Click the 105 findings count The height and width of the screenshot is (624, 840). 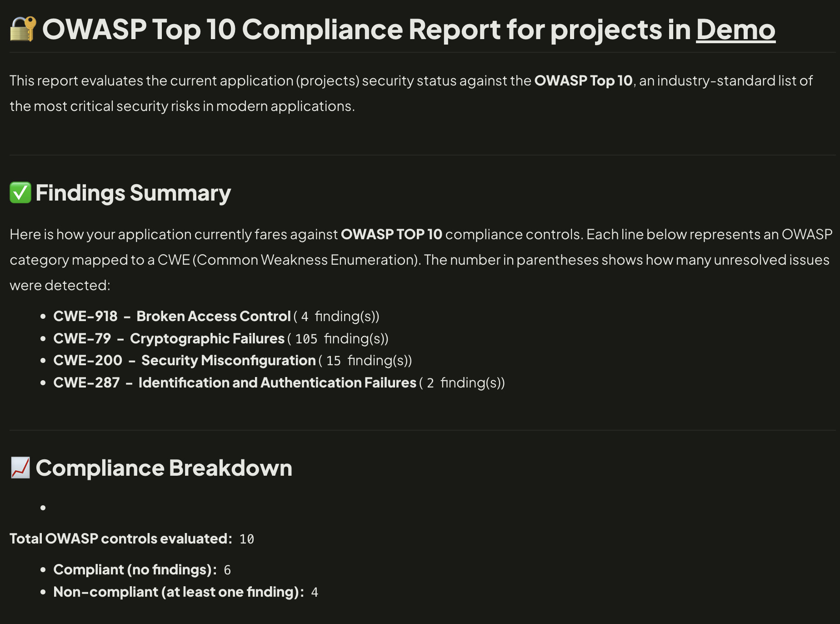point(306,339)
